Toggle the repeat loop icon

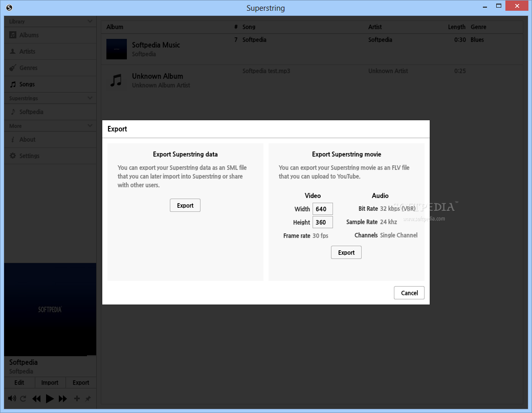pos(23,398)
